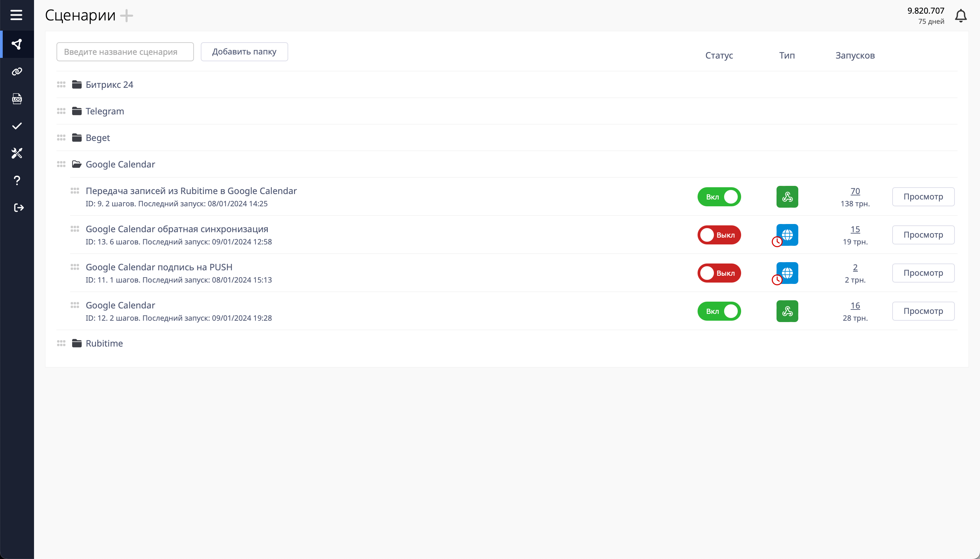Expand the Rubitime folder
Image resolution: width=980 pixels, height=559 pixels.
[x=104, y=343]
